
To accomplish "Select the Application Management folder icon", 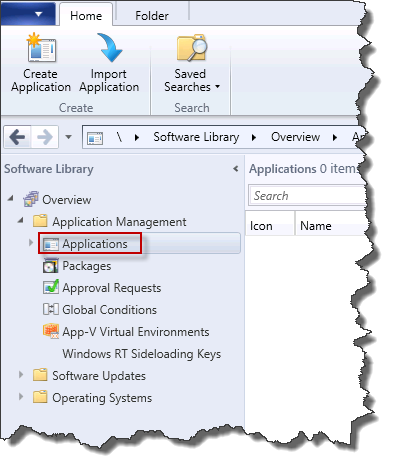I will click(x=40, y=221).
